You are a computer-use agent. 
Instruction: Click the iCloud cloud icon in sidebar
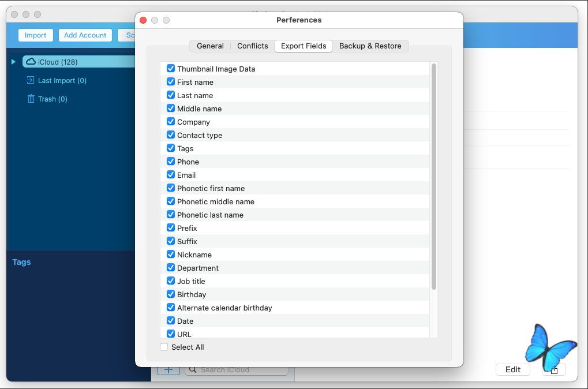[x=31, y=62]
